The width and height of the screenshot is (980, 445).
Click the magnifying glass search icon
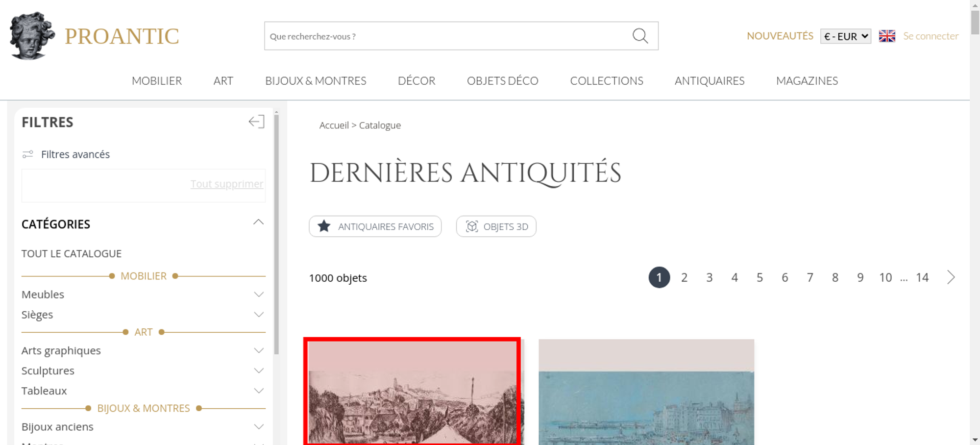pyautogui.click(x=640, y=36)
